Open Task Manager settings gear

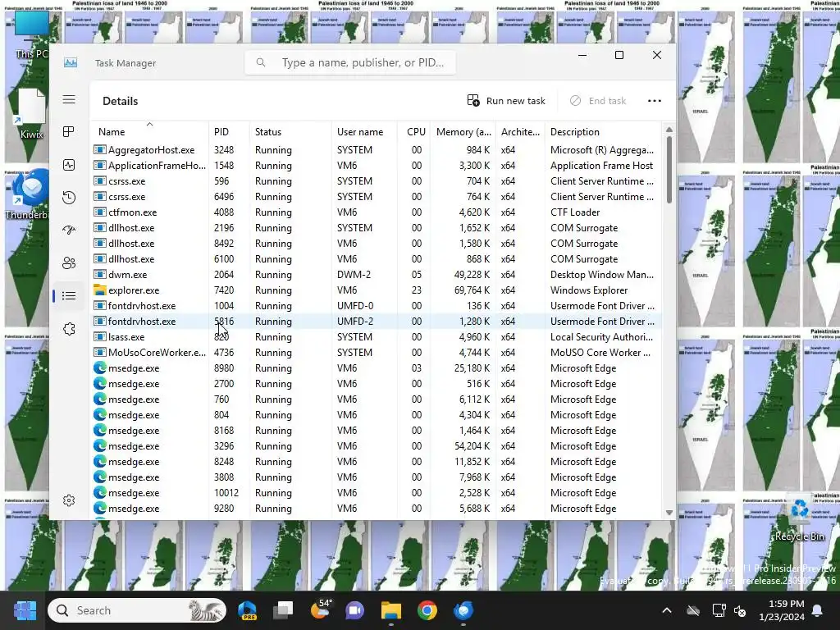pos(69,500)
